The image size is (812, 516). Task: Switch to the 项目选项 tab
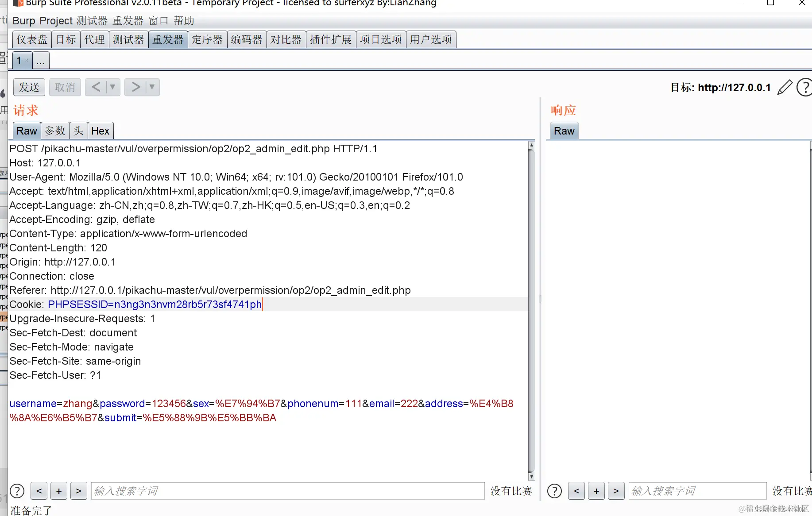[x=381, y=39]
